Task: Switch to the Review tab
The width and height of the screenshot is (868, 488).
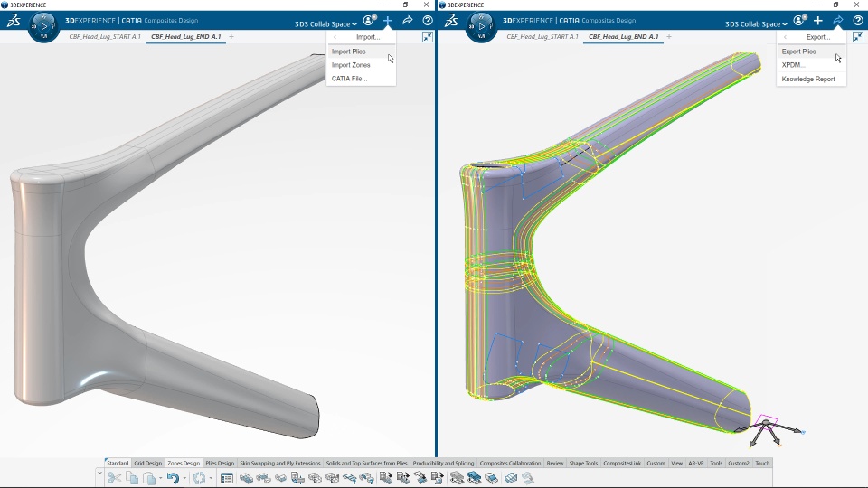Action: (x=554, y=463)
